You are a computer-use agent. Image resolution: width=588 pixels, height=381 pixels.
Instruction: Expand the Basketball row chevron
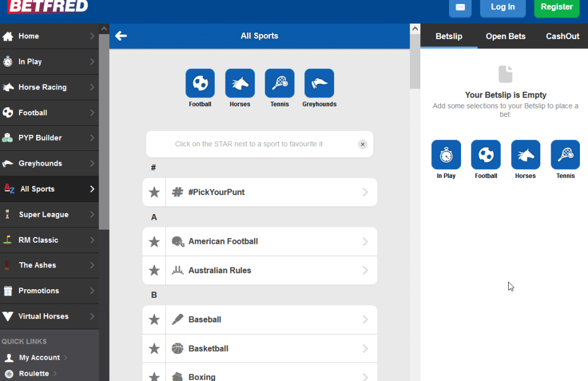(365, 348)
